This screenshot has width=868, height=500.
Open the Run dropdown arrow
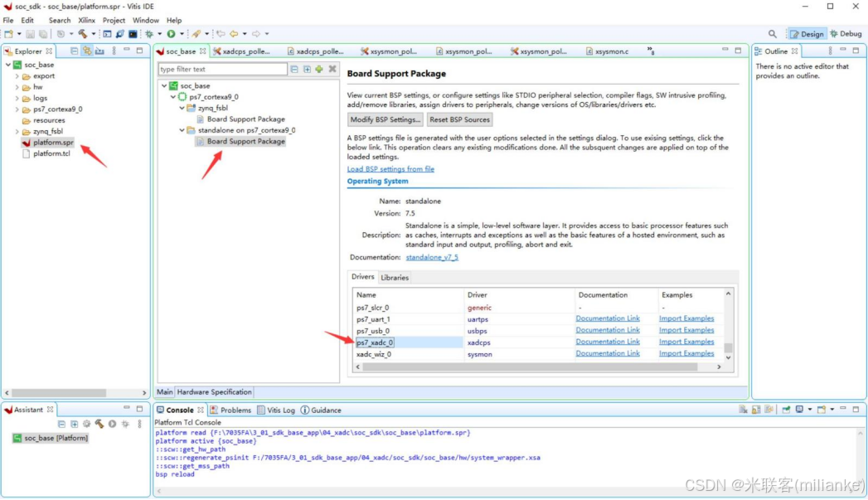click(182, 34)
